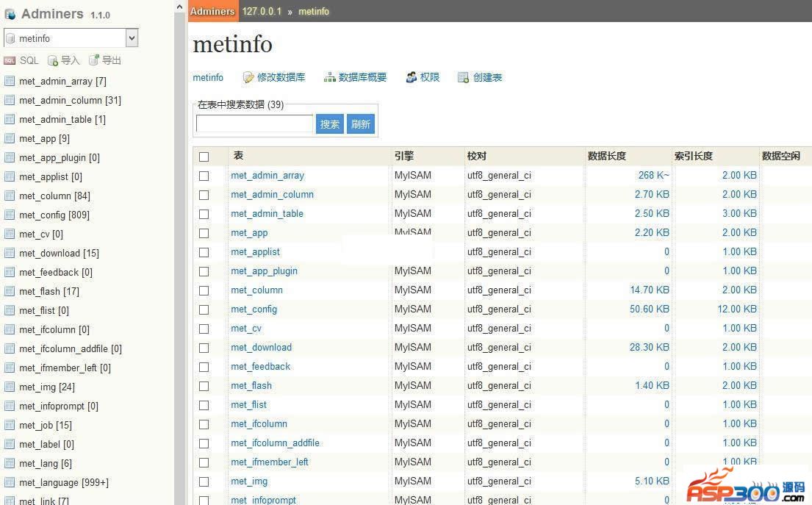812x505 pixels.
Task: Open met_config table link in main list
Action: [254, 309]
